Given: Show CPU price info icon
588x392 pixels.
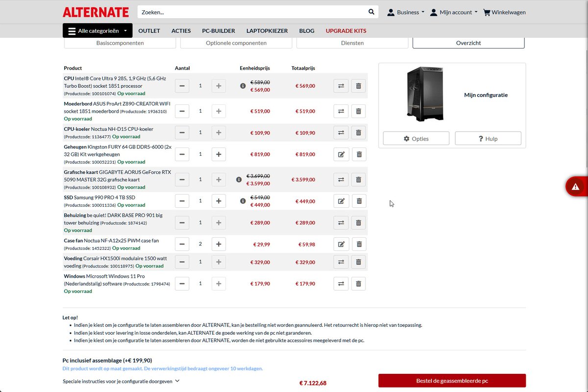Looking at the screenshot, I should click(x=243, y=86).
